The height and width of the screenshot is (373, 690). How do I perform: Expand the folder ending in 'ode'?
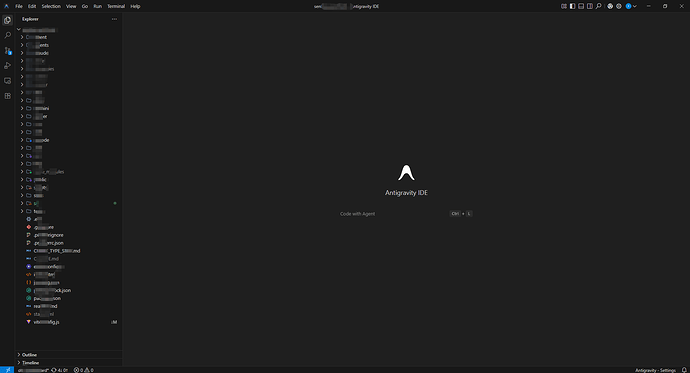69,140
